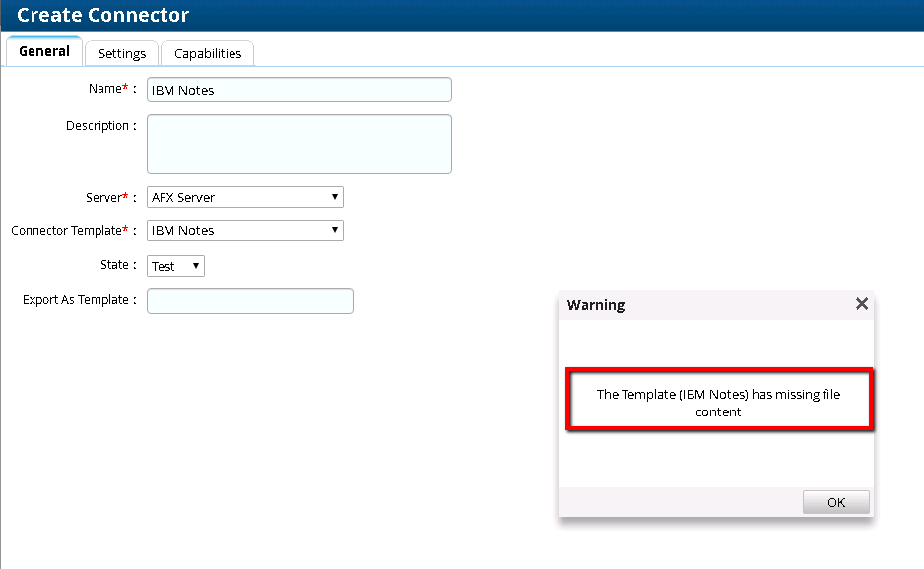The image size is (924, 569).
Task: Click the Export As Template label
Action: (77, 300)
